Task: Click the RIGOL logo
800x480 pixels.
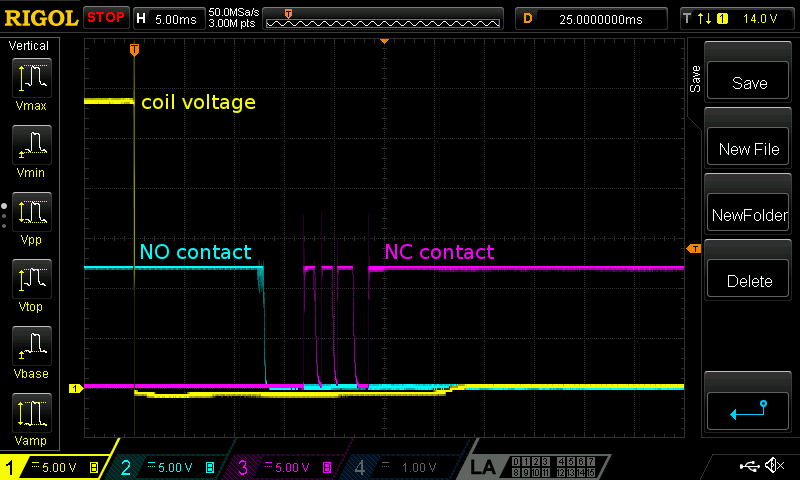Action: 41,18
